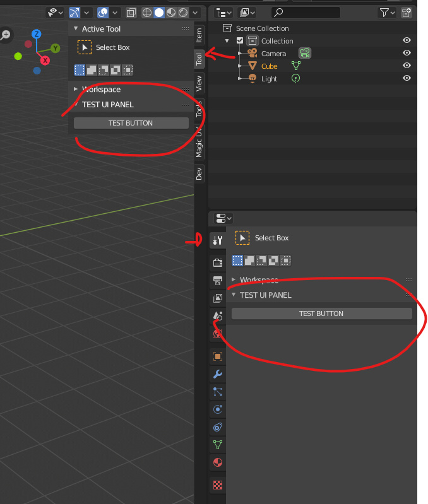Viewport: 428px width, 504px height.
Task: Click the Select Box tool icon in sidebar
Action: [85, 47]
